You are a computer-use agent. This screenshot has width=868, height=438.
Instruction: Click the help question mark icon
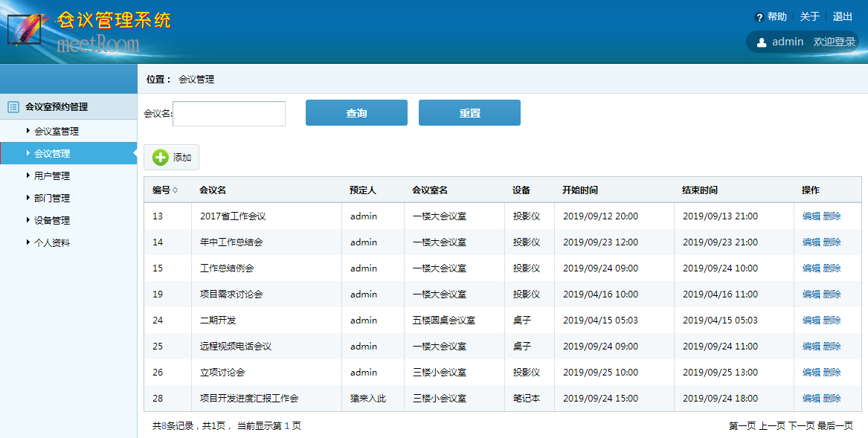[759, 18]
